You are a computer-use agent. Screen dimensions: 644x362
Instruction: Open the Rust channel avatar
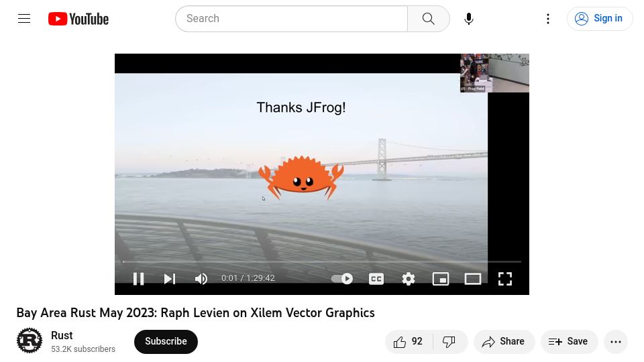30,341
